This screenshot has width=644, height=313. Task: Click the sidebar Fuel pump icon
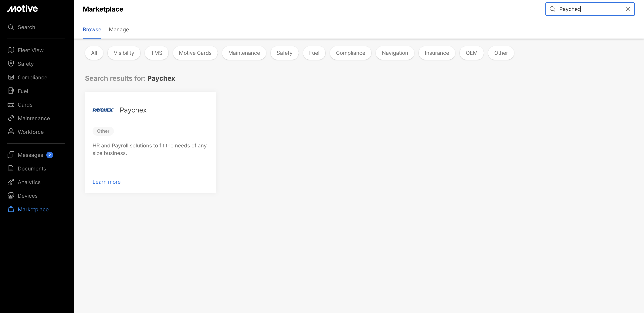coord(11,91)
